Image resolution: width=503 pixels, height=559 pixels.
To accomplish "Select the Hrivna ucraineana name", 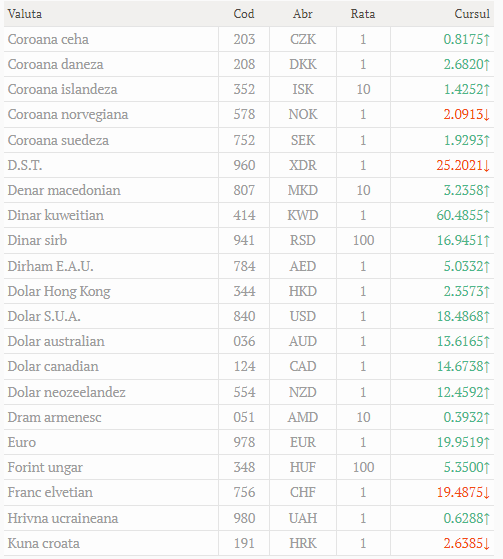I will 63,518.
